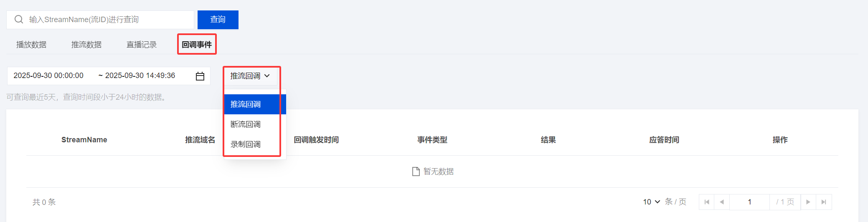868x222 pixels.
Task: Click the search magnifier icon
Action: click(19, 20)
